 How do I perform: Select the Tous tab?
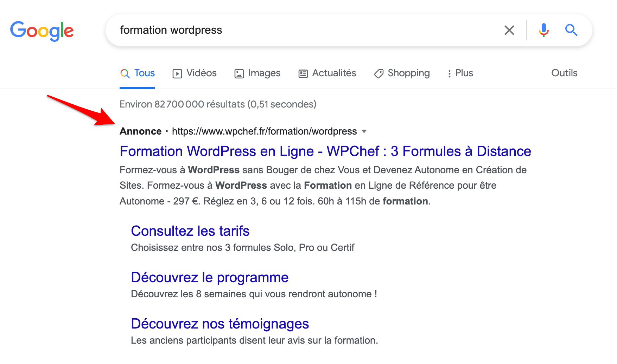[x=137, y=73]
